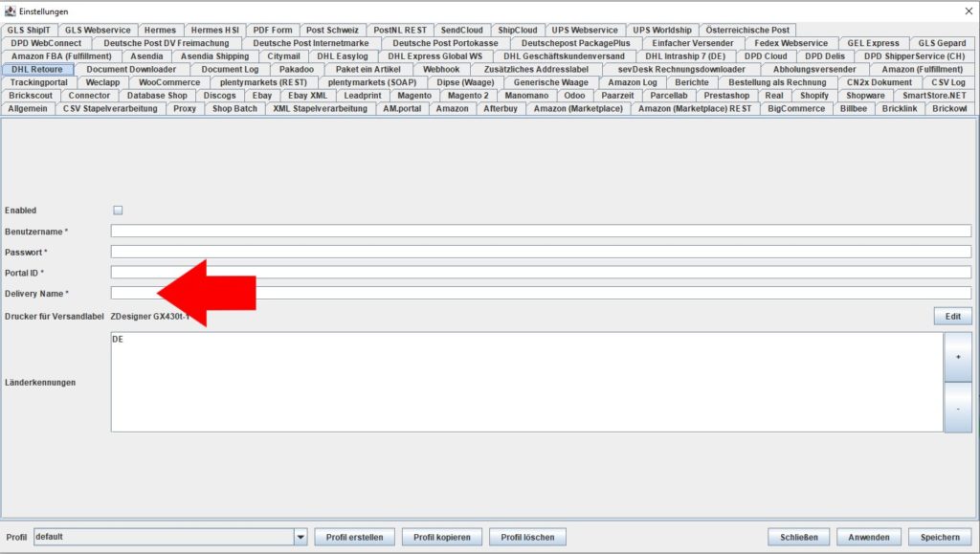Tick the Enabled checkbox
980x554 pixels.
click(x=118, y=211)
